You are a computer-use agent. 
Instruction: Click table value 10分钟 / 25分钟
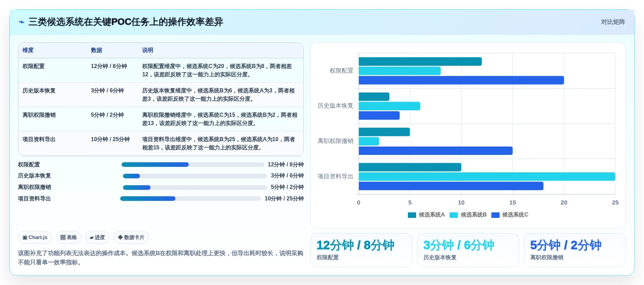[110, 139]
